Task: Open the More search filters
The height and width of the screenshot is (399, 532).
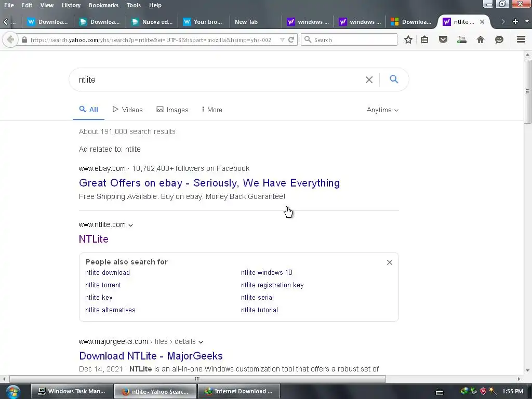Action: pyautogui.click(x=212, y=110)
